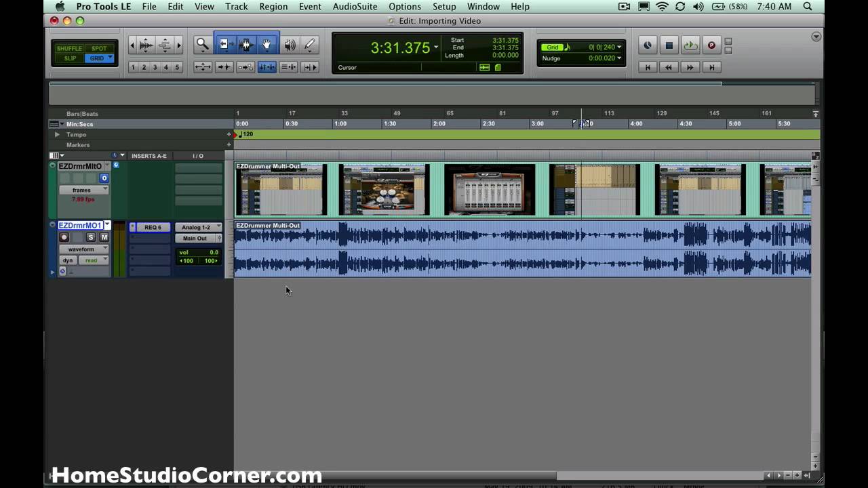Open macOS Spotlight search icon

coord(808,7)
